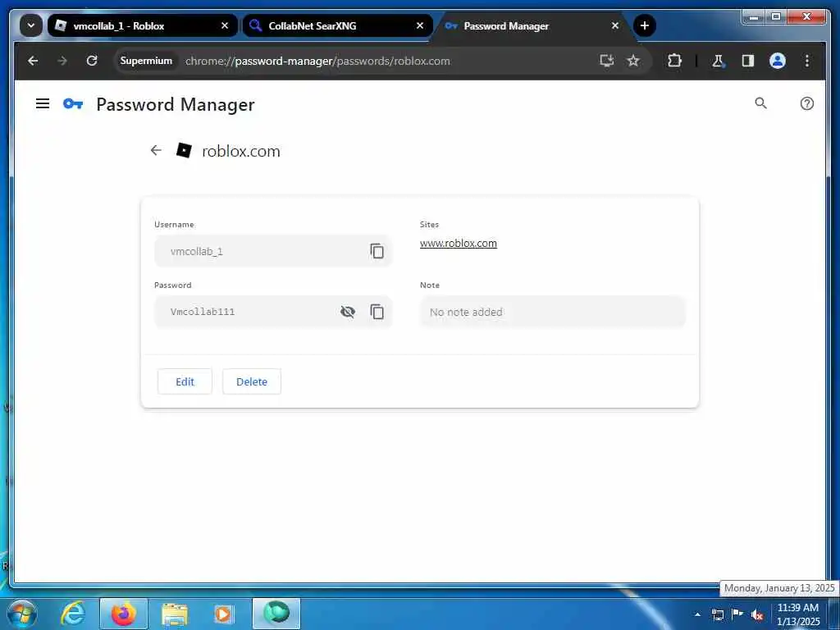Click the Password Manager key logo

(73, 103)
